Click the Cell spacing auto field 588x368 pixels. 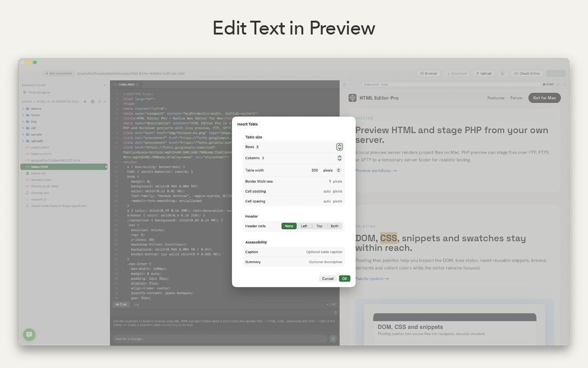[327, 201]
